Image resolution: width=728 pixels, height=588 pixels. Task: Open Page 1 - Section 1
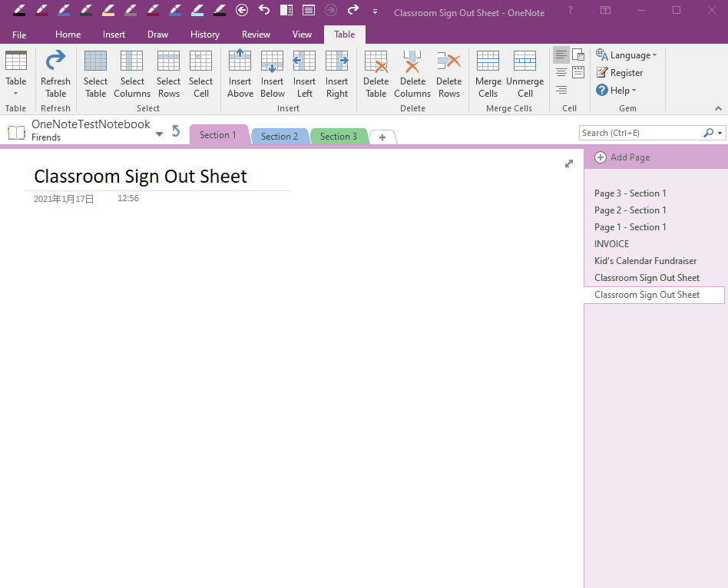(630, 227)
